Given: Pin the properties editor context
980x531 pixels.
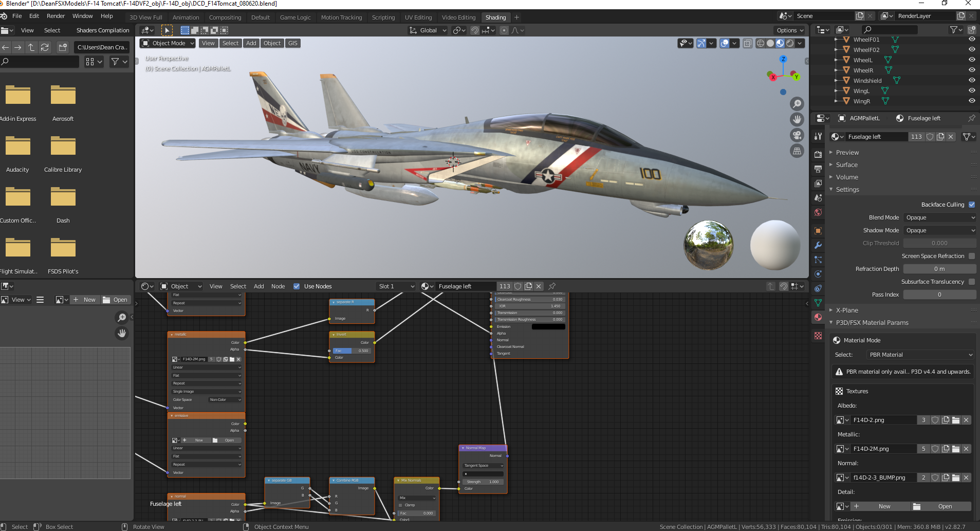Looking at the screenshot, I should coord(971,118).
